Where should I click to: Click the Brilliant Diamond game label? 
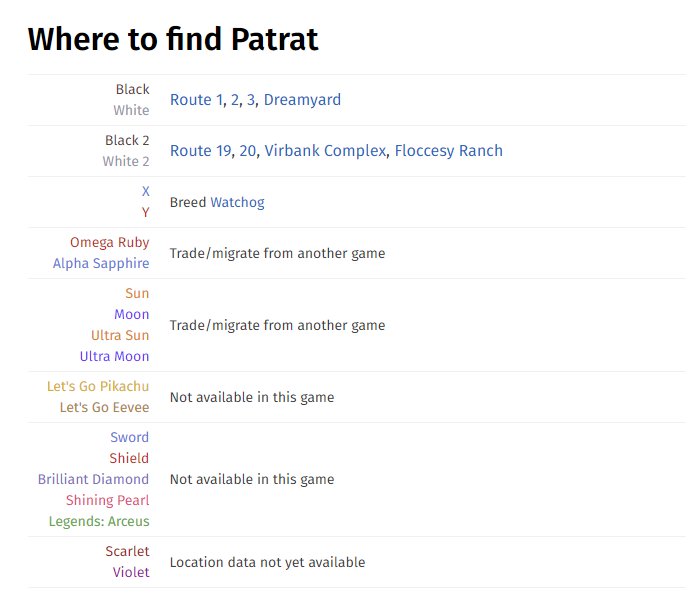[93, 479]
